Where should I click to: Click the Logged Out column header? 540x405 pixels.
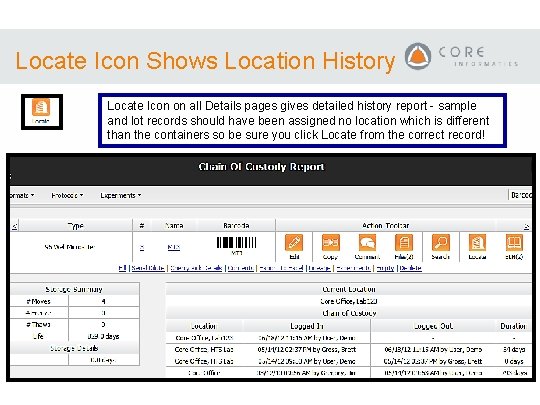(x=433, y=326)
